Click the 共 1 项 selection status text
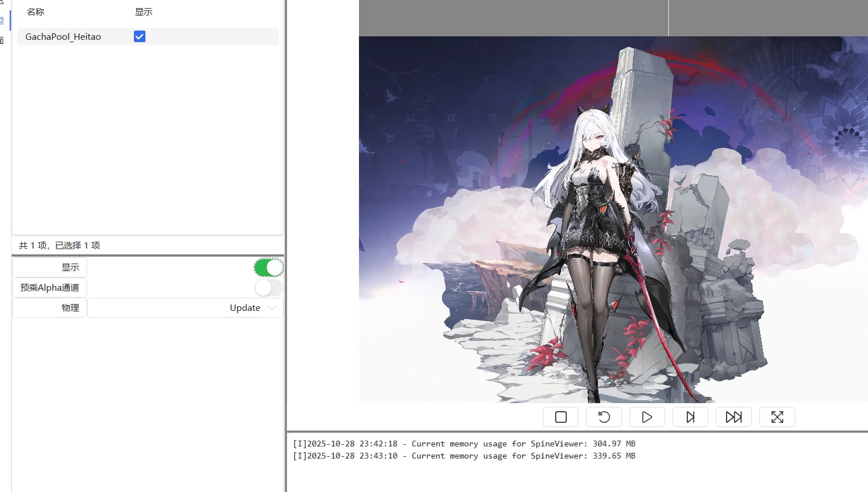The height and width of the screenshot is (492, 868). (59, 246)
